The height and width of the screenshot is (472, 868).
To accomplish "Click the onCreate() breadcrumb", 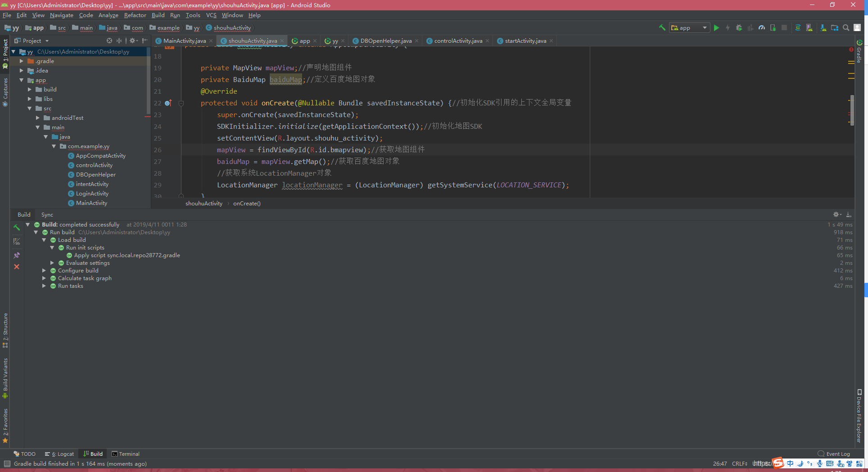I will (247, 203).
